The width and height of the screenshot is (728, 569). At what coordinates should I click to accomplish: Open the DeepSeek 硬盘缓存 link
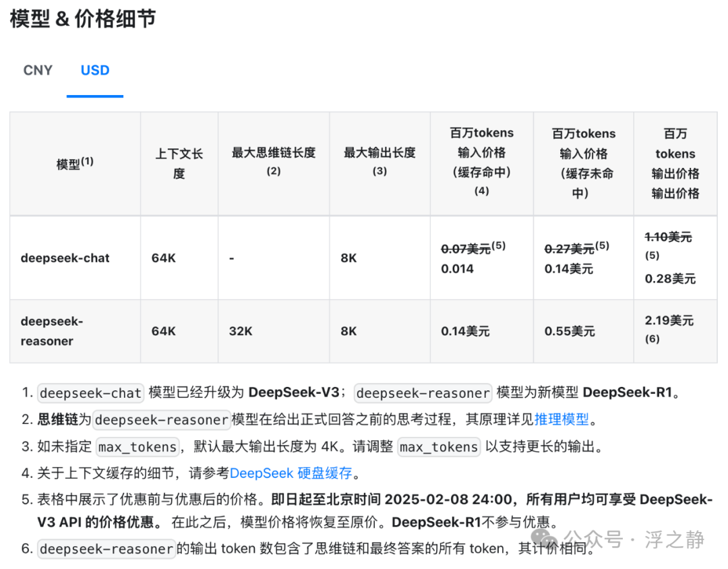(x=291, y=473)
